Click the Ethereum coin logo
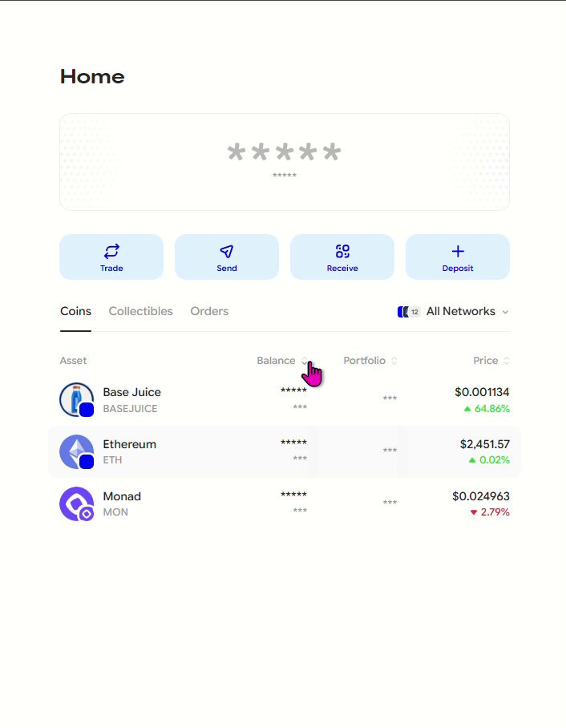566x728 pixels. [77, 451]
